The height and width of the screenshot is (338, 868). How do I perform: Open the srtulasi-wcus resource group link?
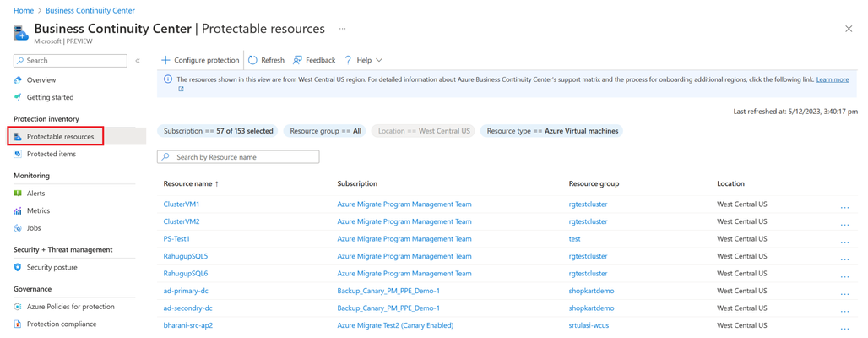tap(589, 325)
